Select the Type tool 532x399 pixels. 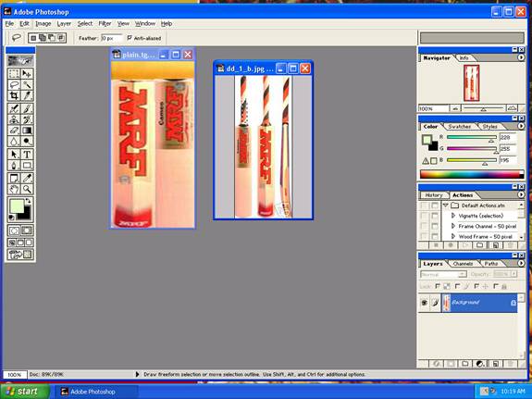point(27,155)
